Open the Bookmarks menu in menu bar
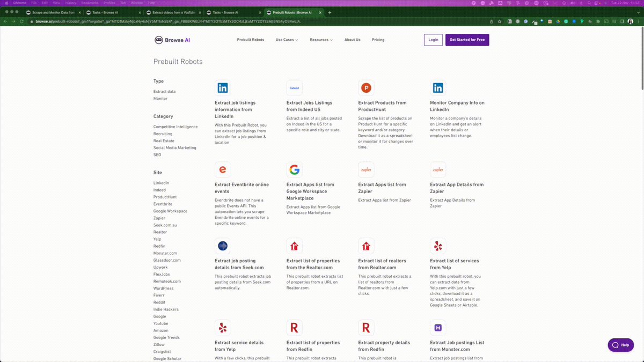This screenshot has height=362, width=644. coord(90,3)
